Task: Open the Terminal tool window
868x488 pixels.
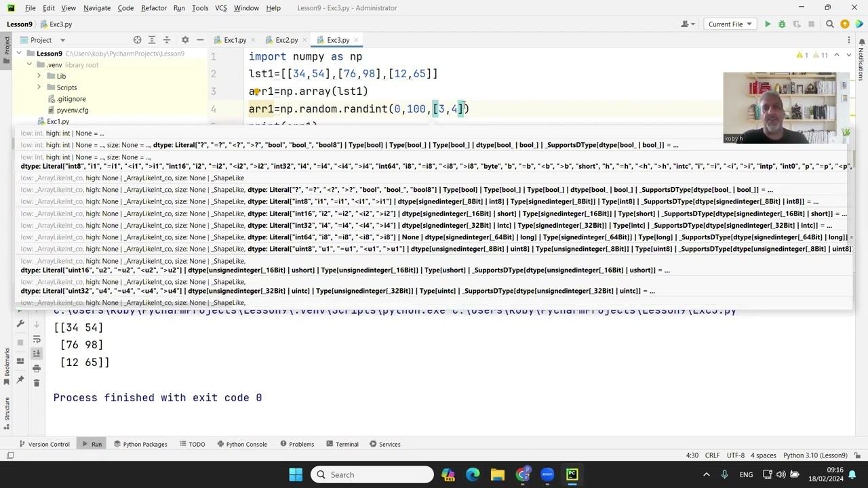Action: point(341,445)
